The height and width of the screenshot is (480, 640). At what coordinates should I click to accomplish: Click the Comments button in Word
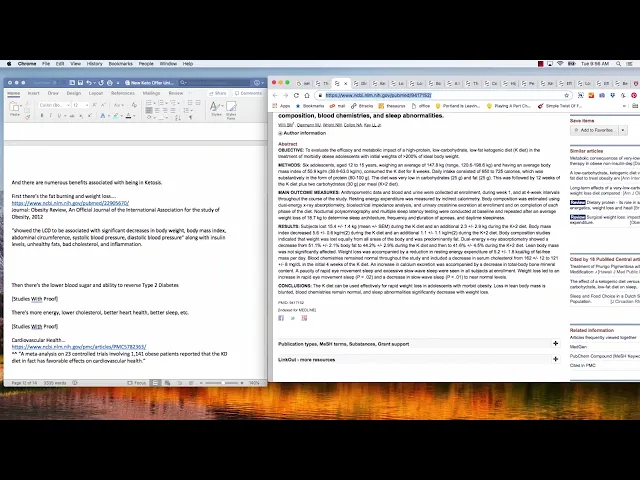[x=249, y=93]
